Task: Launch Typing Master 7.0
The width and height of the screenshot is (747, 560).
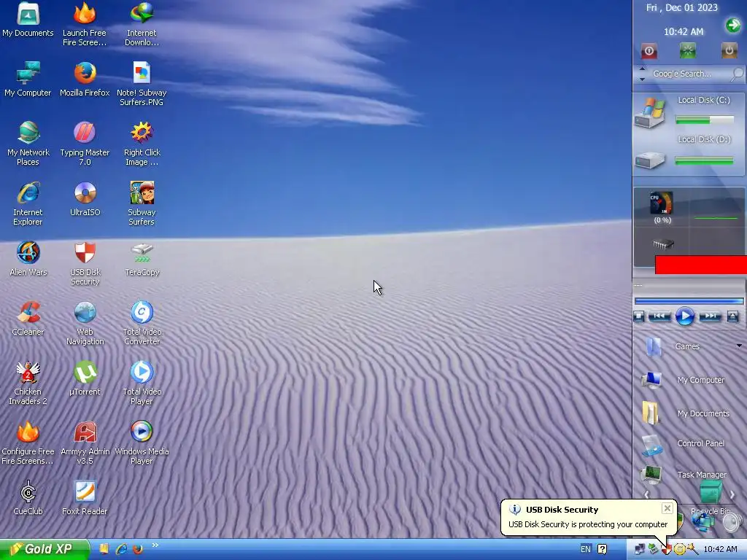Action: point(85,144)
